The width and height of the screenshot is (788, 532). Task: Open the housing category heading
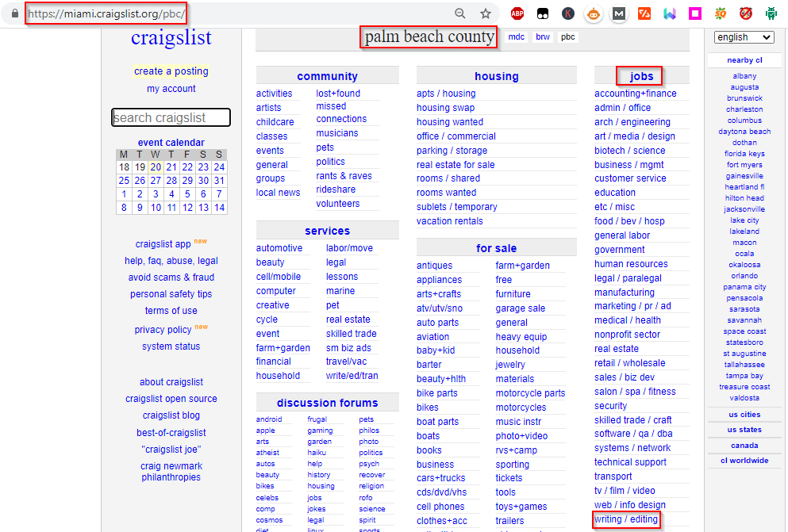point(497,76)
